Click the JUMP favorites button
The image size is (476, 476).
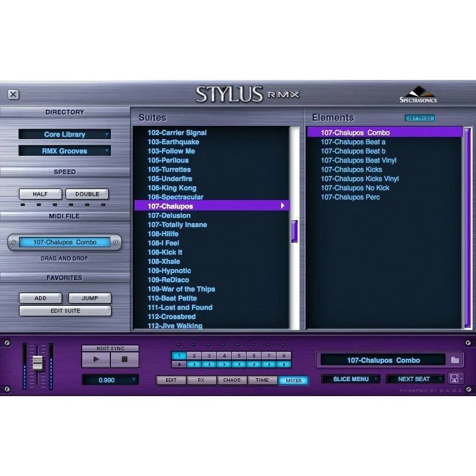pos(90,298)
